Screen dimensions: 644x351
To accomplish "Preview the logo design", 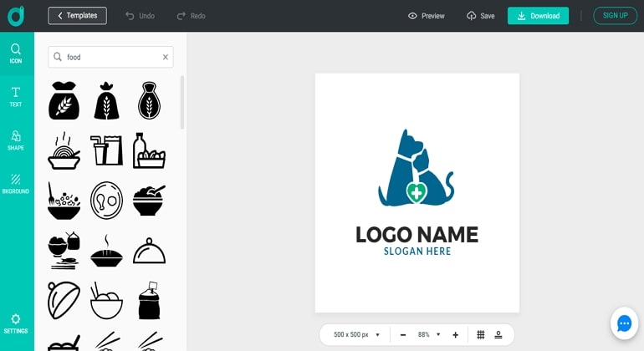I will tap(427, 16).
